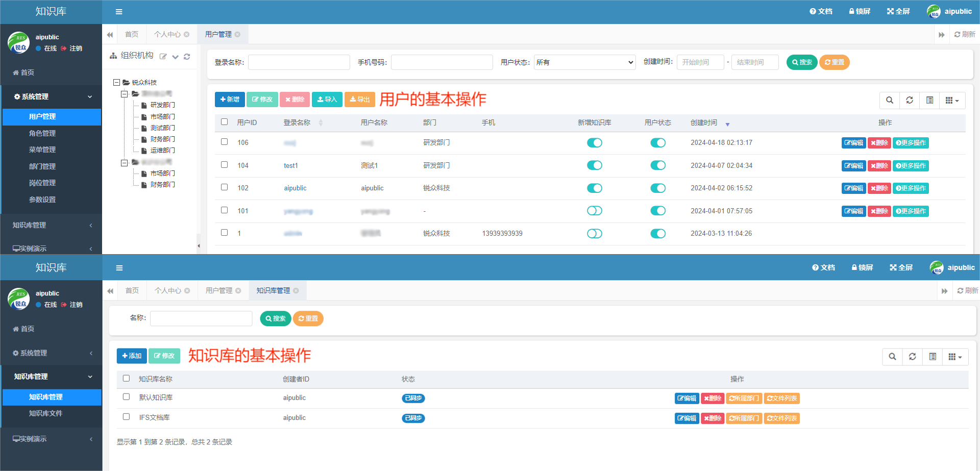This screenshot has width=980, height=471.
Task: Open 部门管理 in the upper sidebar
Action: [x=42, y=166]
